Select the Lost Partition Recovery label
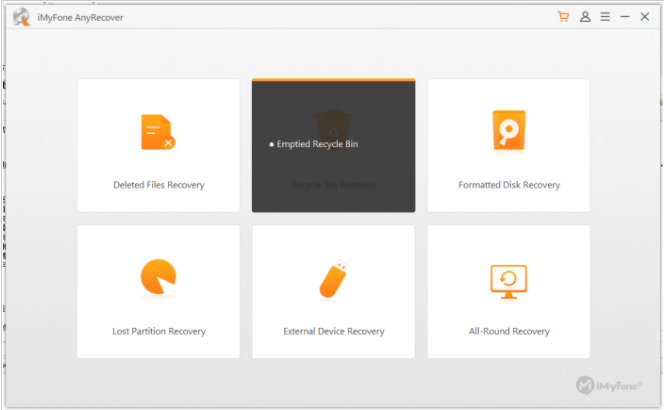Screen dimensions: 664x410 point(159,331)
